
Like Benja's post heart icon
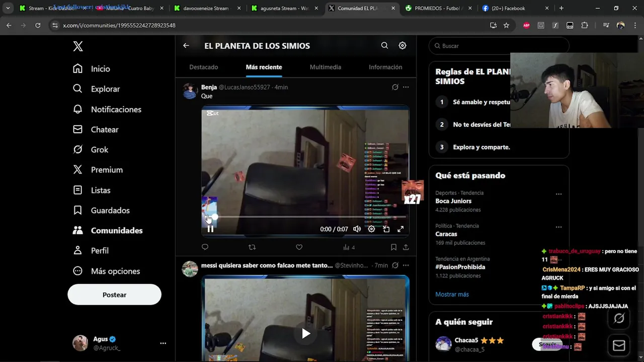click(299, 247)
